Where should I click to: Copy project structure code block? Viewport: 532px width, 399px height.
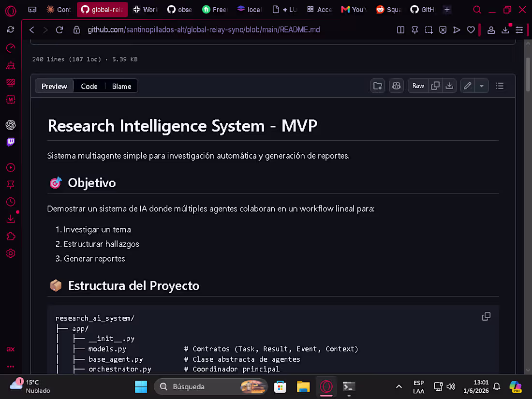[x=486, y=316]
